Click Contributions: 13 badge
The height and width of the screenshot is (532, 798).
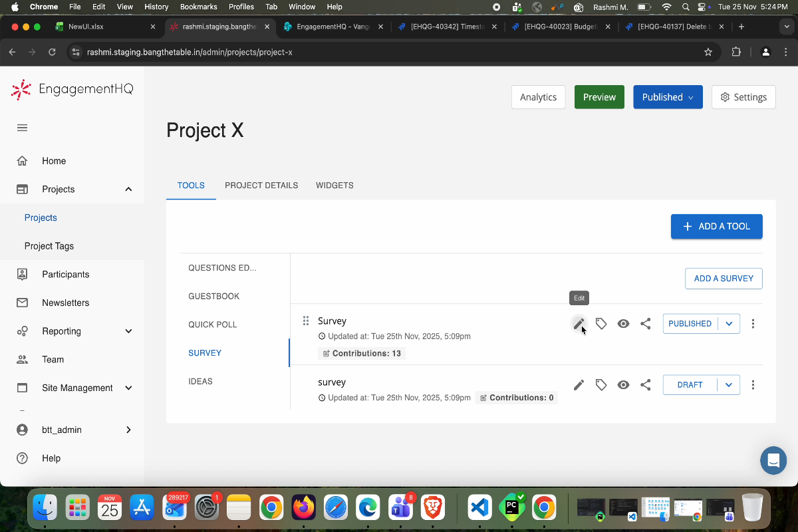point(362,354)
